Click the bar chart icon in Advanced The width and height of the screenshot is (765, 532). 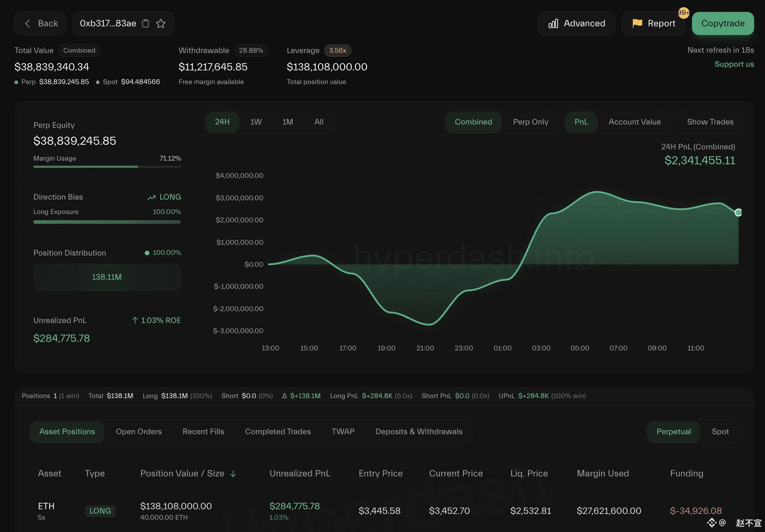point(553,23)
